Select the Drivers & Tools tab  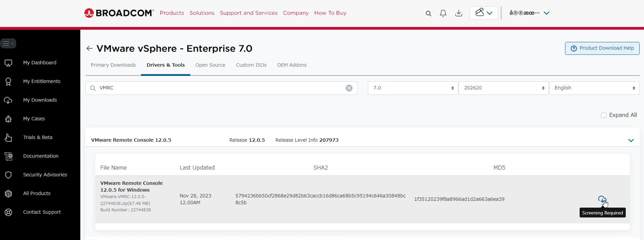tap(166, 65)
